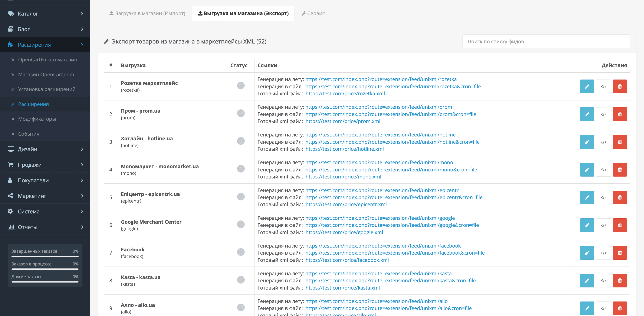The height and width of the screenshot is (316, 644).
Task: Expand the Маркетинг sidebar menu
Action: click(x=45, y=196)
